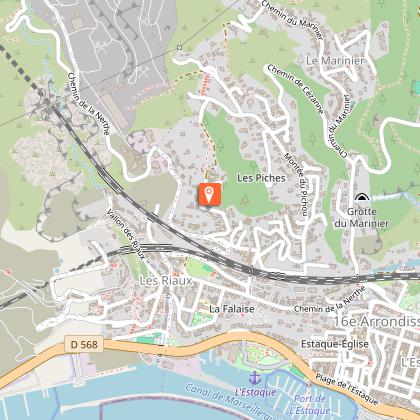The image size is (420, 420).
Task: Click the Grotte du Marinier cave icon
Action: pos(362,198)
